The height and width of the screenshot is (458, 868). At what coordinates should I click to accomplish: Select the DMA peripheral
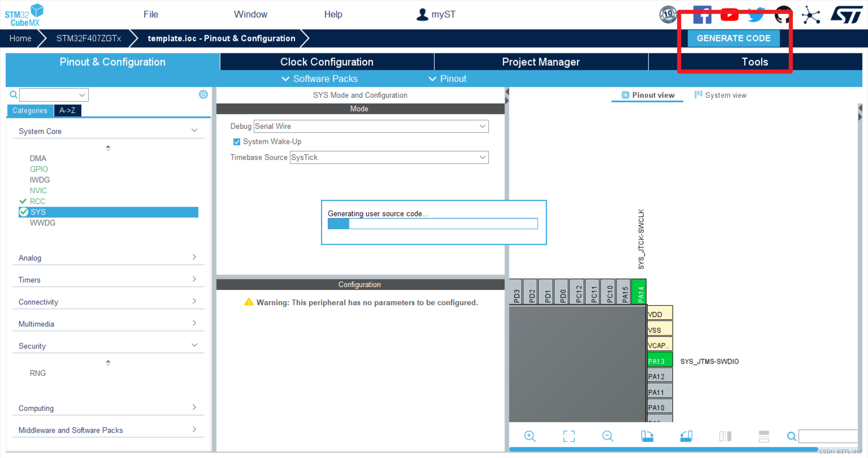point(38,158)
